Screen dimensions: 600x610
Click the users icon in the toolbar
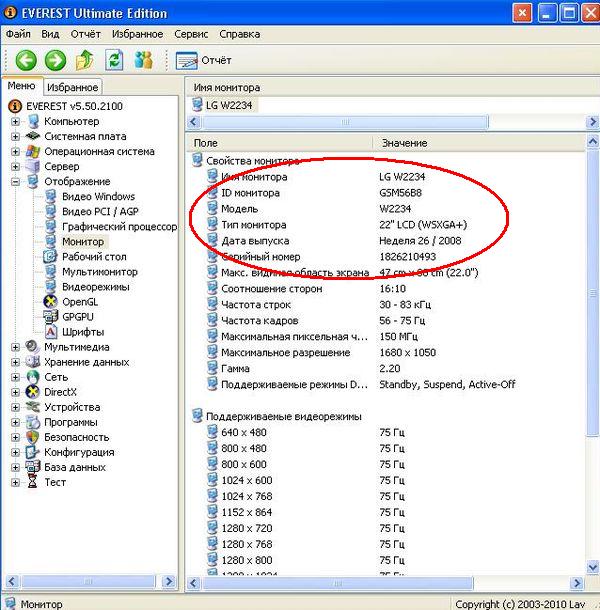(x=143, y=60)
